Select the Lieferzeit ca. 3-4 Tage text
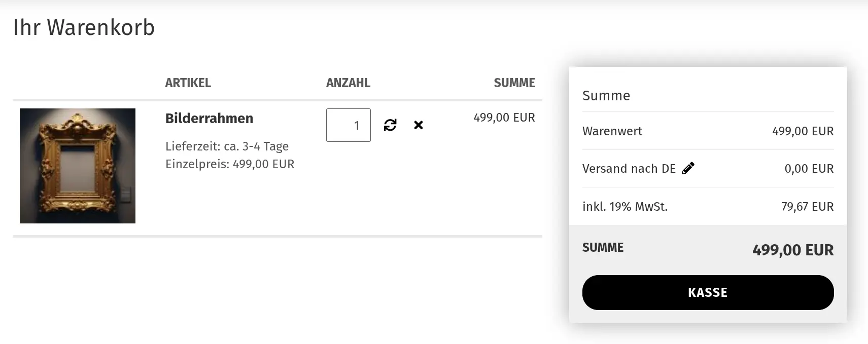 [x=227, y=146]
